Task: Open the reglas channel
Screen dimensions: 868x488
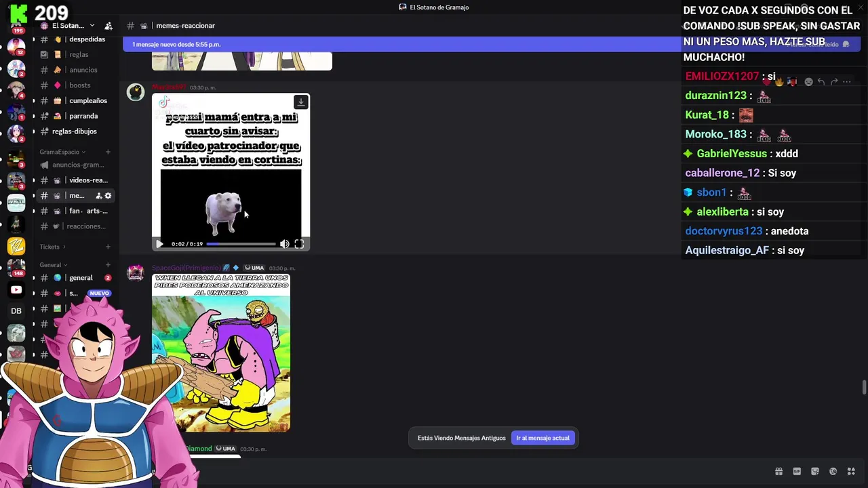Action: pos(75,54)
